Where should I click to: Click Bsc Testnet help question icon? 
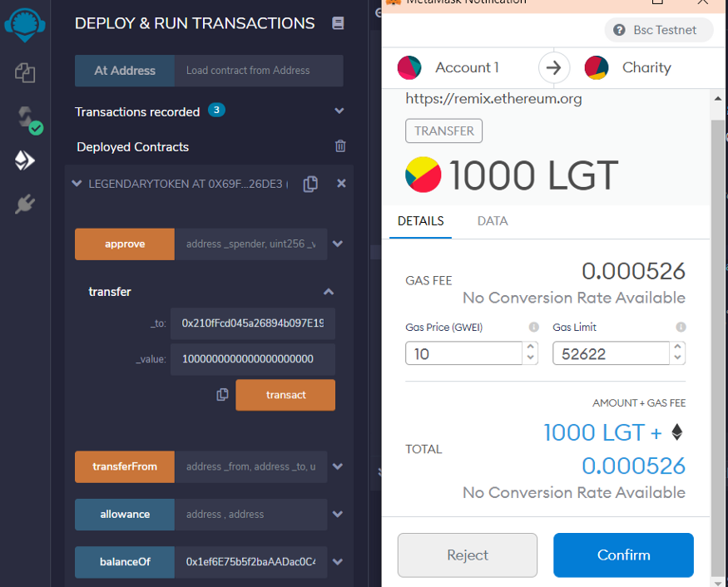click(x=619, y=30)
